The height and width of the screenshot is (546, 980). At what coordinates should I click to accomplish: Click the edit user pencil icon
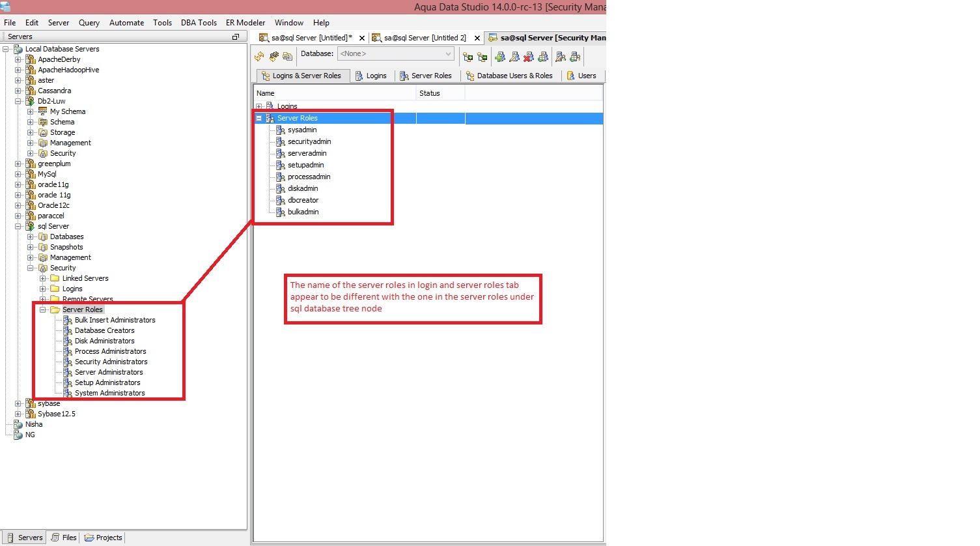[x=514, y=57]
